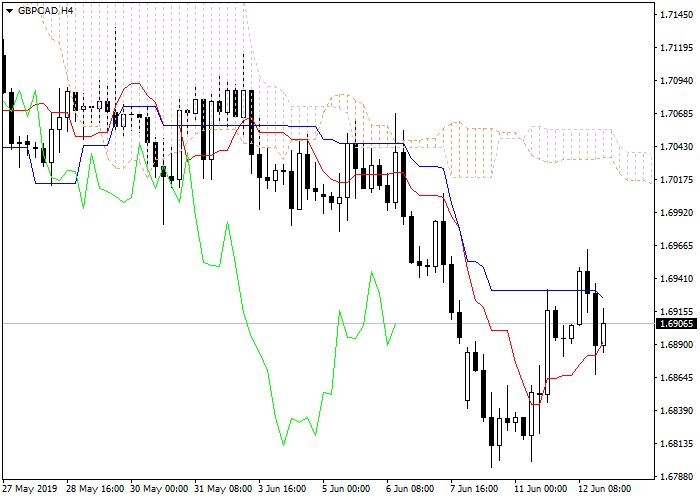
Task: Click the 1.71195 price scale label
Action: 677,48
